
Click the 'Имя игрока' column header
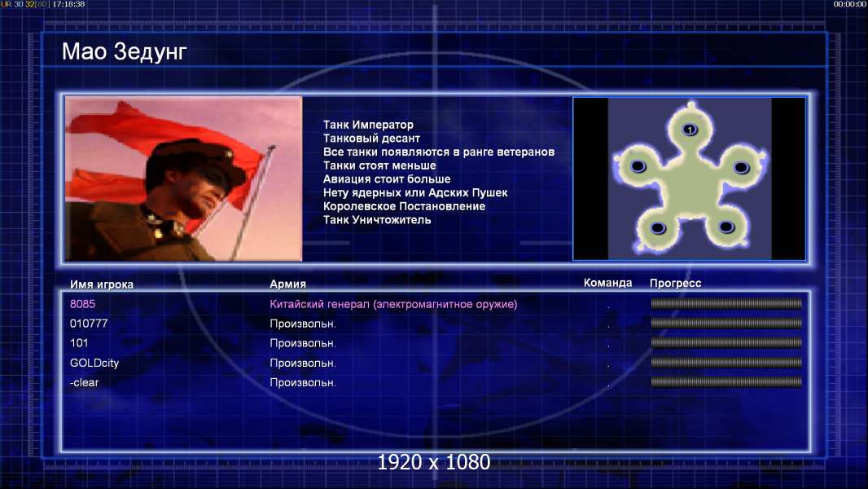(101, 284)
